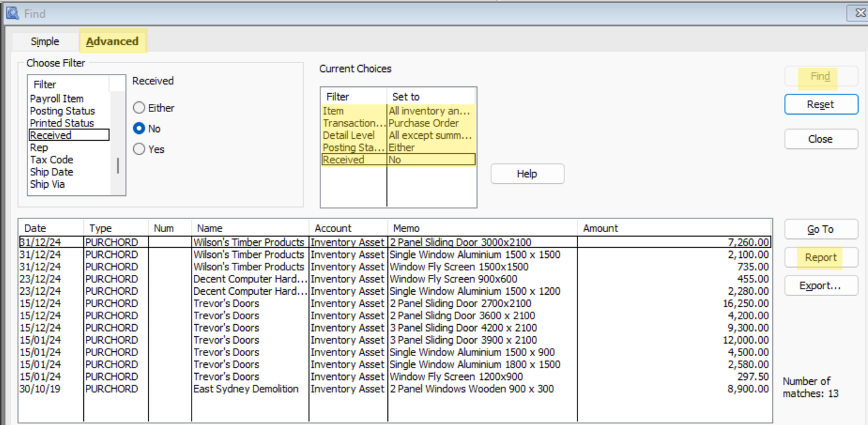
Task: Select Posting Sta... current choice row
Action: tap(398, 148)
